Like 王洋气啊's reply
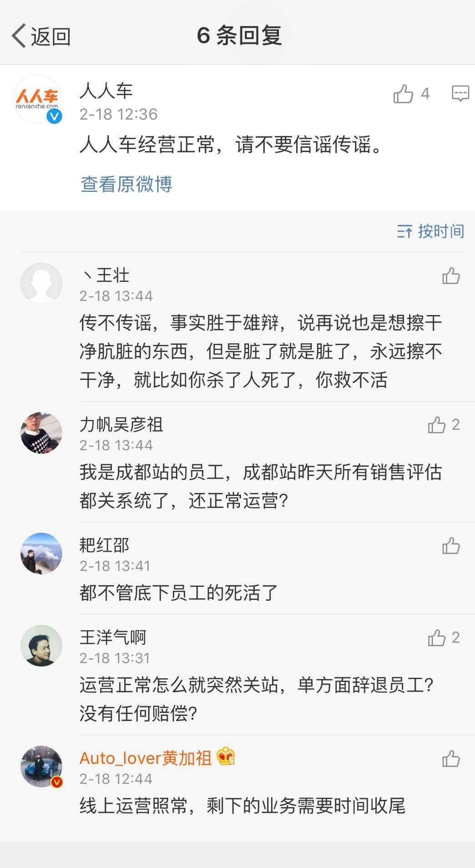This screenshot has height=868, width=475. [437, 638]
